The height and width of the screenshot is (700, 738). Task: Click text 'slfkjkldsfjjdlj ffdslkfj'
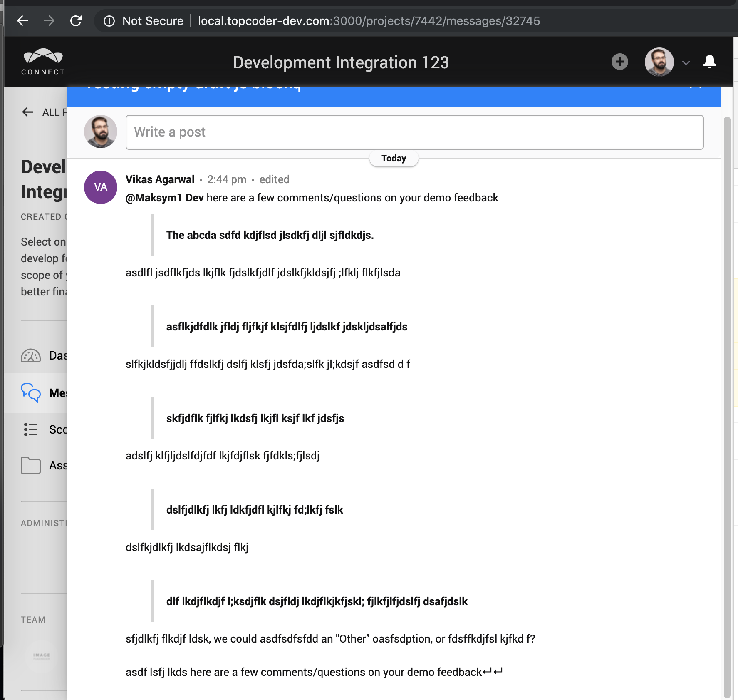(x=268, y=364)
